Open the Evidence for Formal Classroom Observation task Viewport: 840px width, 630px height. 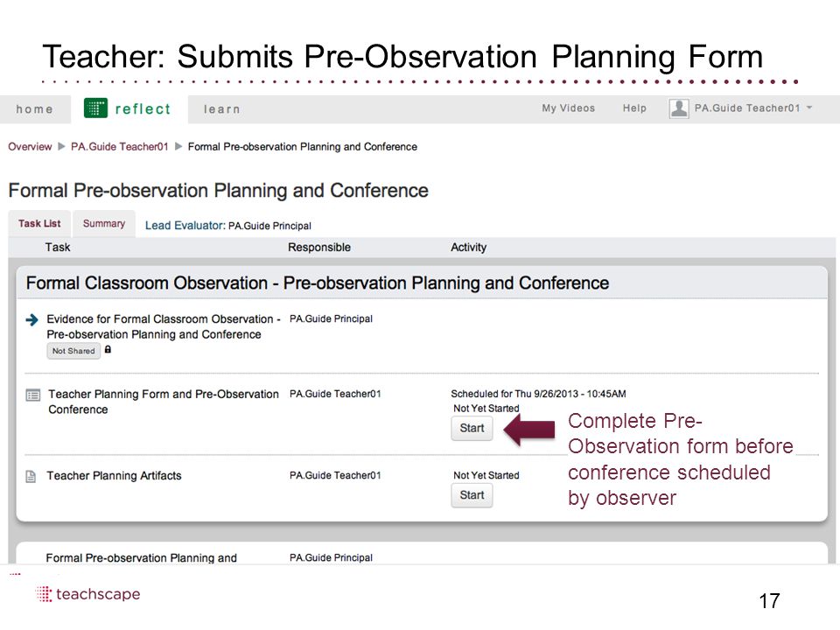(x=164, y=326)
